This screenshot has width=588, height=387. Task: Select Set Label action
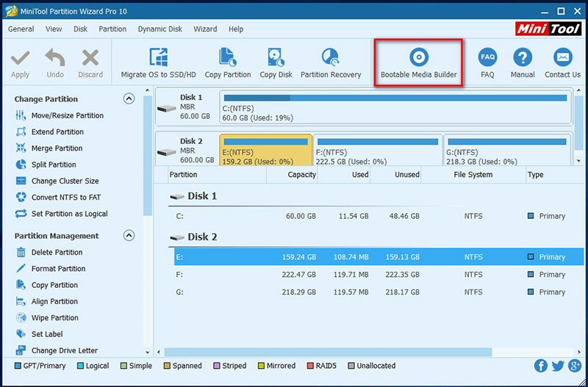[x=39, y=334]
